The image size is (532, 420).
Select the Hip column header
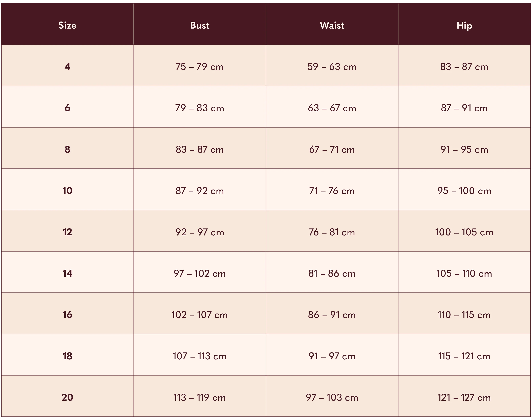464,25
